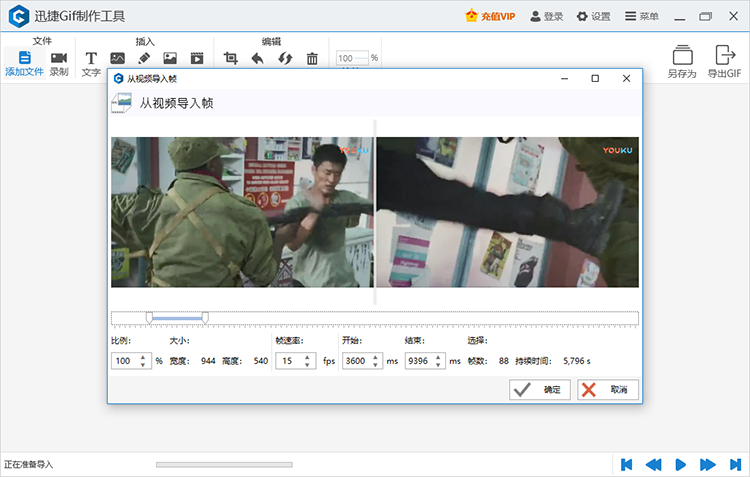Click the insert video clip icon
Image resolution: width=750 pixels, height=477 pixels.
tap(197, 58)
